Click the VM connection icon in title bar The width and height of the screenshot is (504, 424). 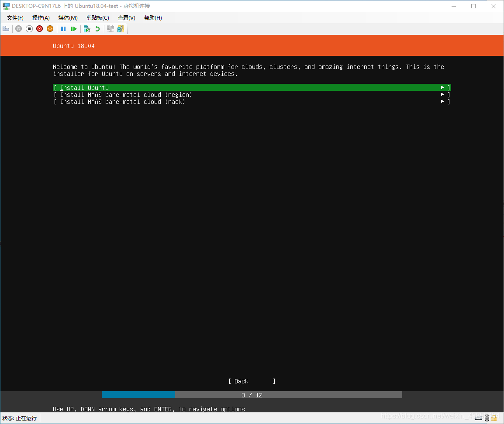point(6,6)
